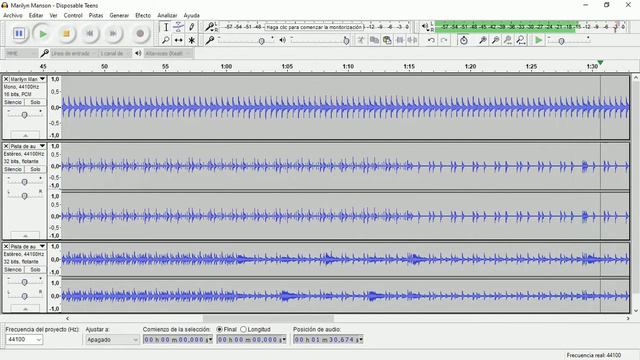Click Silencio on the second track (32 bits, flotante)
Screen dimensions: 640x360
(13, 169)
